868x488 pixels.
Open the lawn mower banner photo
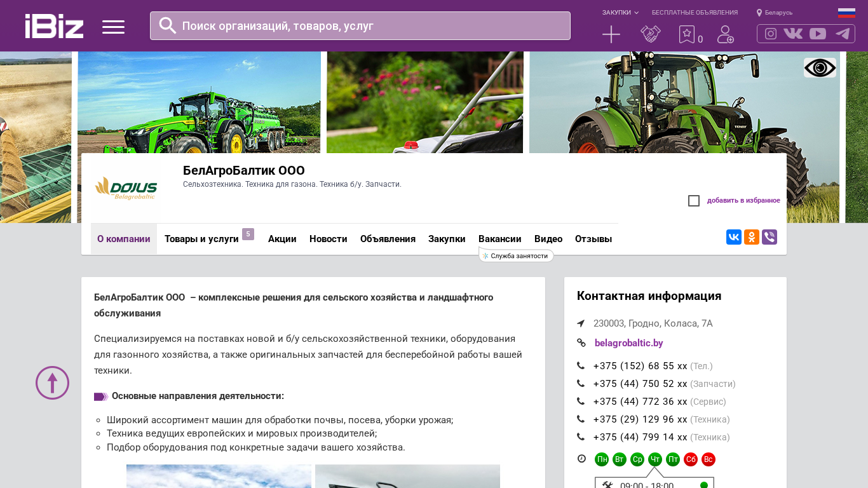tap(425, 102)
